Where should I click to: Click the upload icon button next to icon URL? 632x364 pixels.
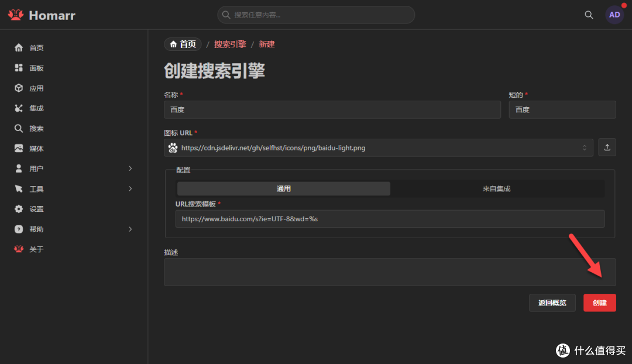coord(607,147)
